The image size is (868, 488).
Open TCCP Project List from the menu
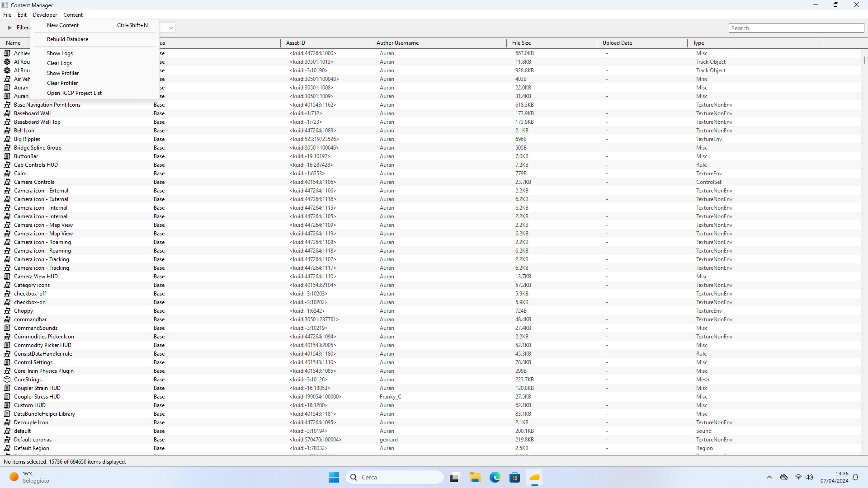click(95, 93)
